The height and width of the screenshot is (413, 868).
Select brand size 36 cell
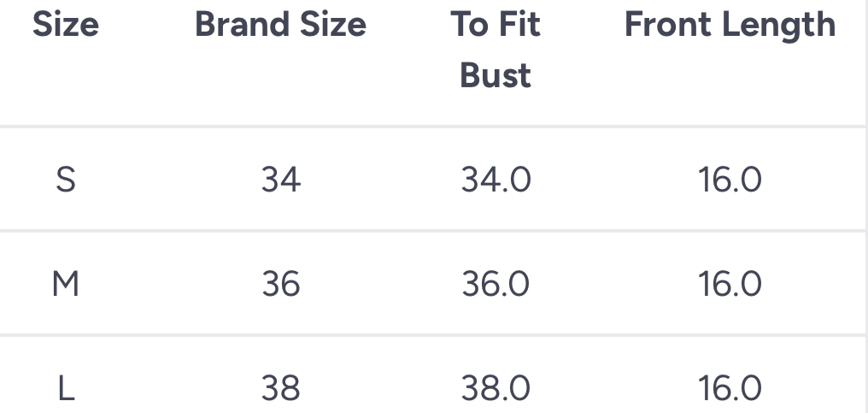pos(280,284)
